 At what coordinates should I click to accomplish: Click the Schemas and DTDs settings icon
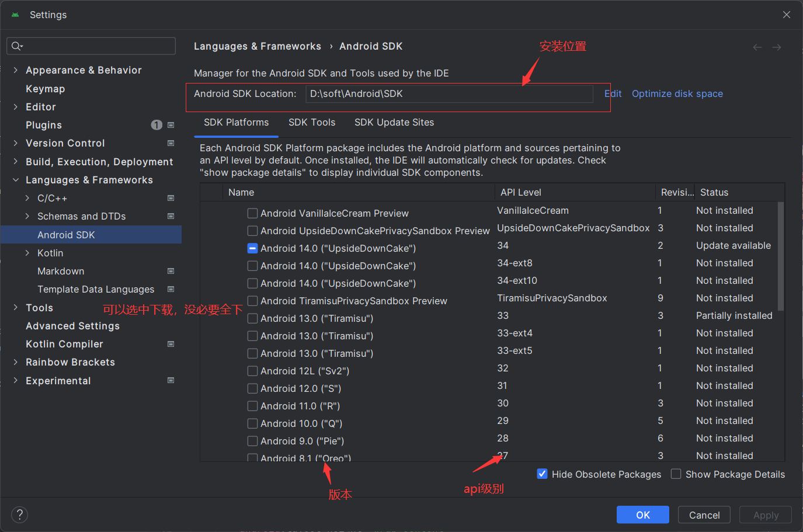[171, 216]
